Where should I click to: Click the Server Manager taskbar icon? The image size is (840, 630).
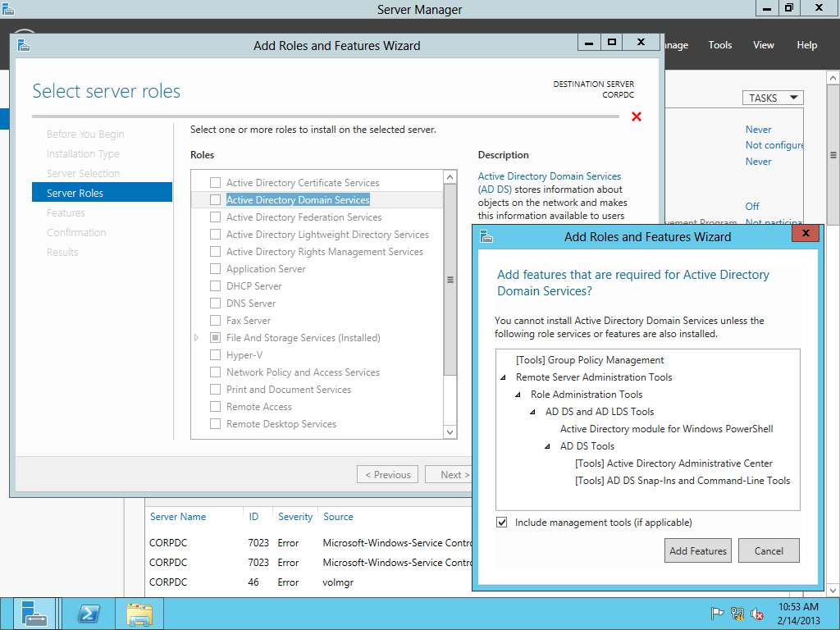[x=34, y=614]
